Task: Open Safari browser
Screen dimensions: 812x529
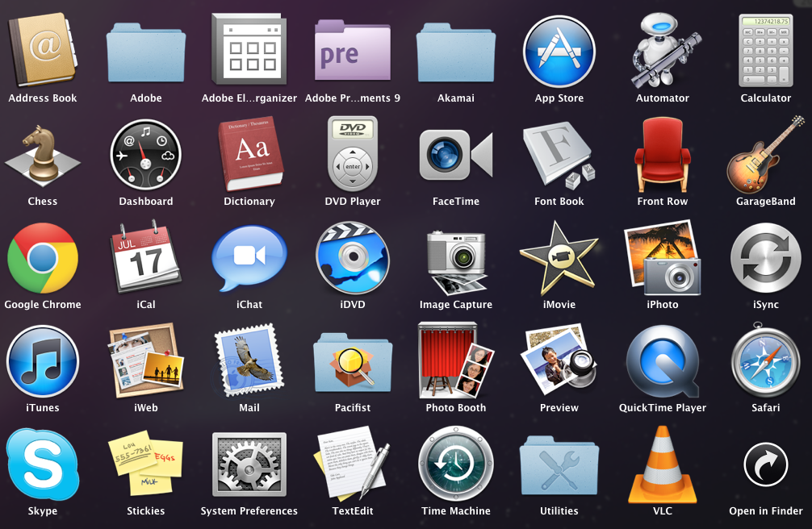Action: (x=765, y=361)
